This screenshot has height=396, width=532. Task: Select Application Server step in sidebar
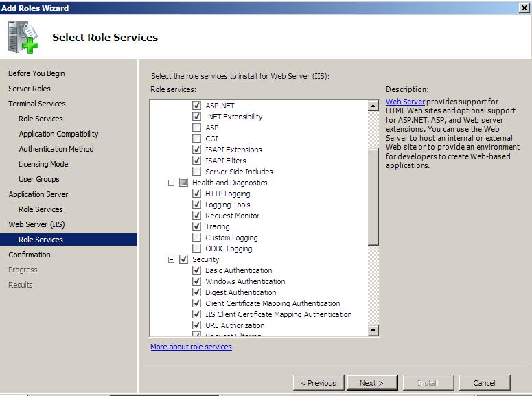(x=38, y=194)
